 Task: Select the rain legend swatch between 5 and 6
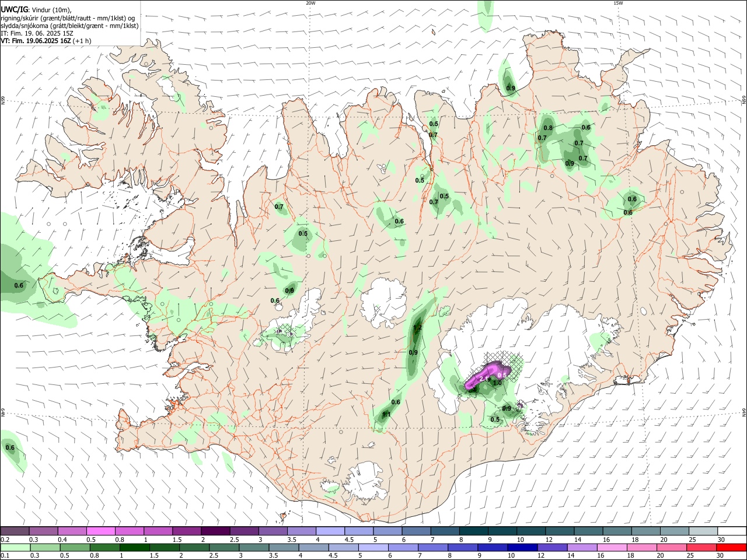[x=373, y=547]
